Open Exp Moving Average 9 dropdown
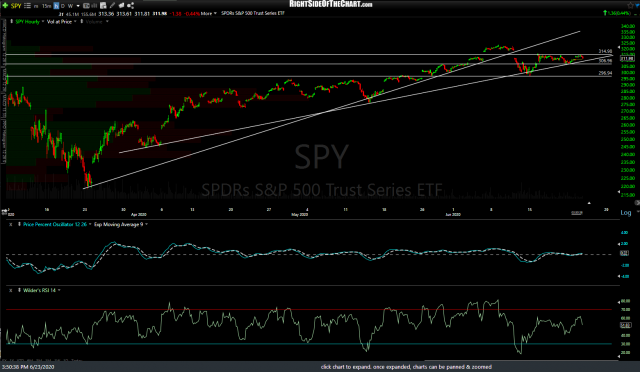The height and width of the screenshot is (372, 640). coord(147,224)
